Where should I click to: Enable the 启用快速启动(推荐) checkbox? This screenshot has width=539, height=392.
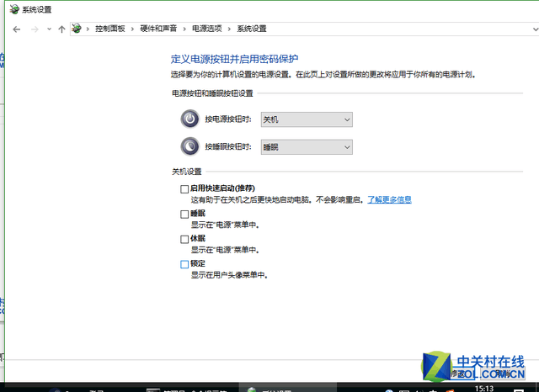(x=184, y=190)
